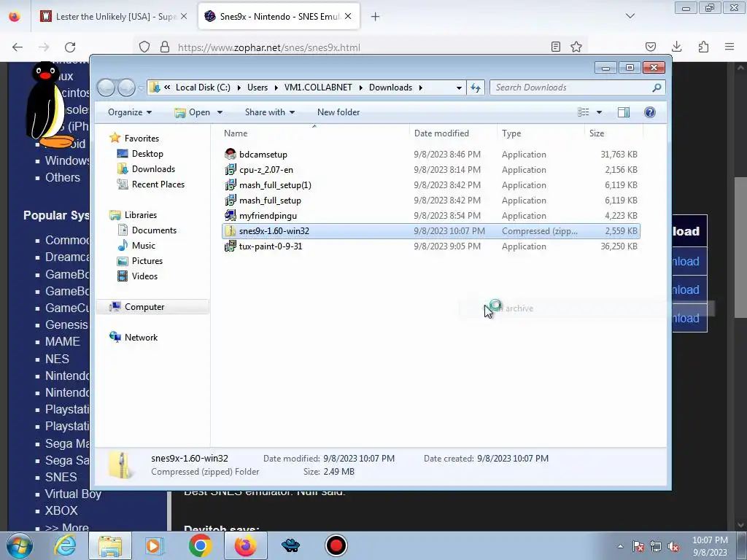Sort files by Type column

[541, 133]
